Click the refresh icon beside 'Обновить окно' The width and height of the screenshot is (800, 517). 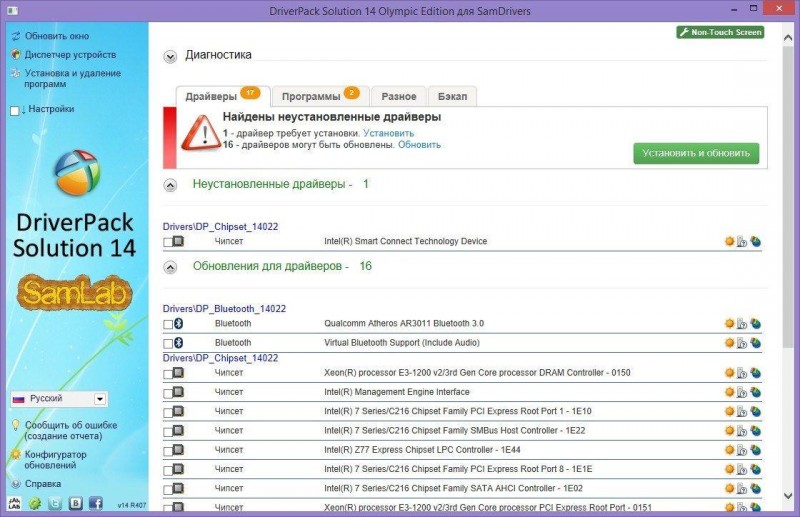tap(16, 36)
